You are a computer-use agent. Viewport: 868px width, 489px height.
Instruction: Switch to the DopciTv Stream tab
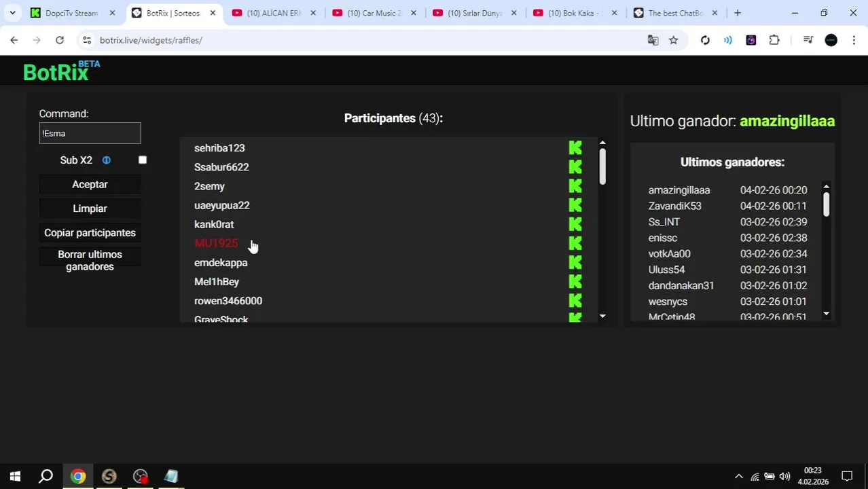pos(73,13)
